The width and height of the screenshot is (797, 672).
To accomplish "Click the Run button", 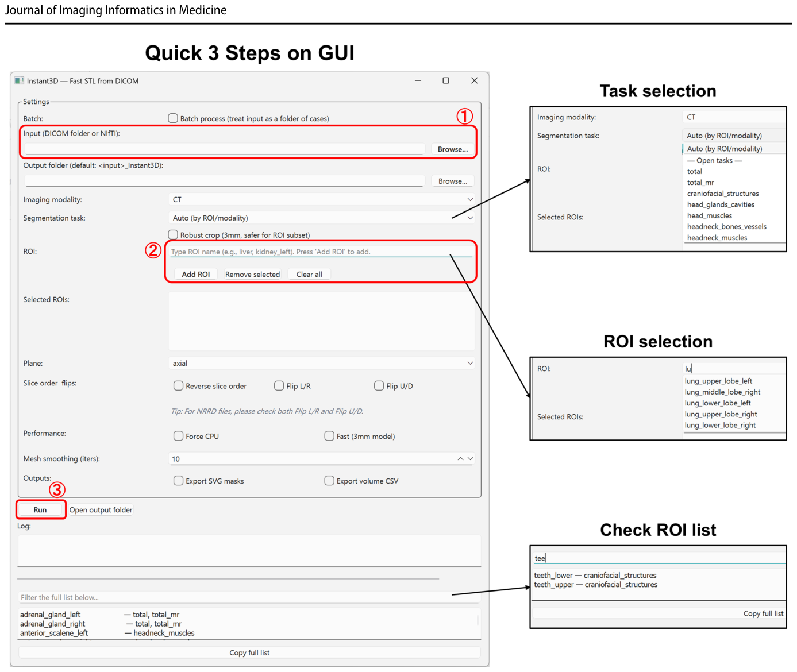I will pyautogui.click(x=40, y=509).
